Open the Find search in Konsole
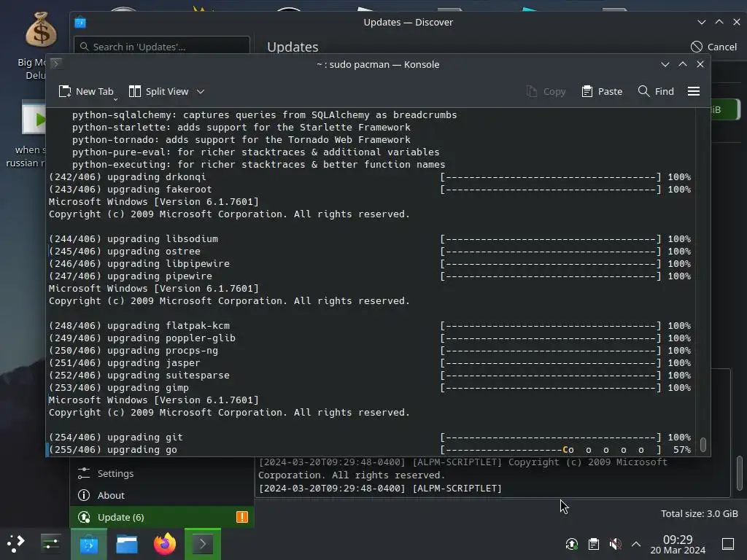This screenshot has width=747, height=560. coord(656,91)
